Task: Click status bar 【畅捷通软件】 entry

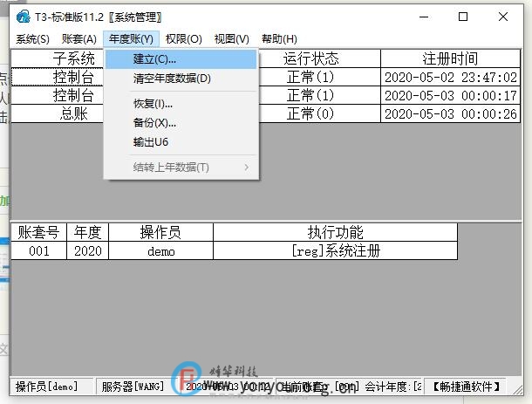Action: (x=465, y=386)
